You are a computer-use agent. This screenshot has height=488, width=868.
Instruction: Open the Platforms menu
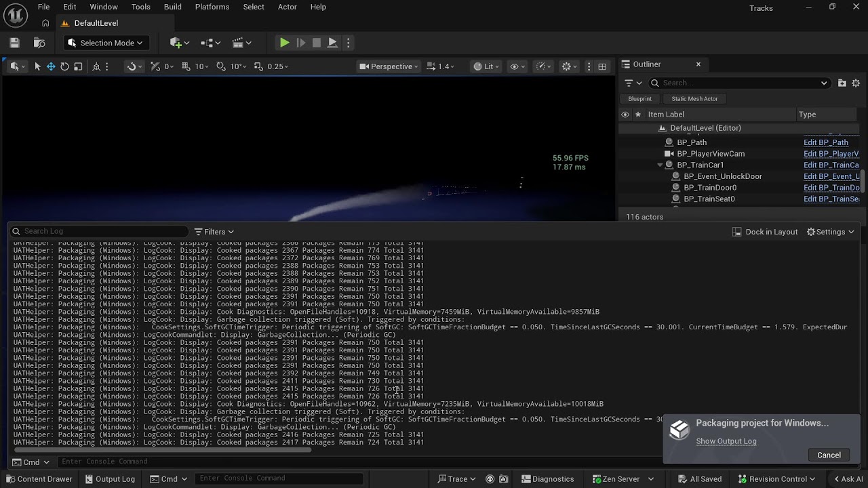[x=212, y=7]
